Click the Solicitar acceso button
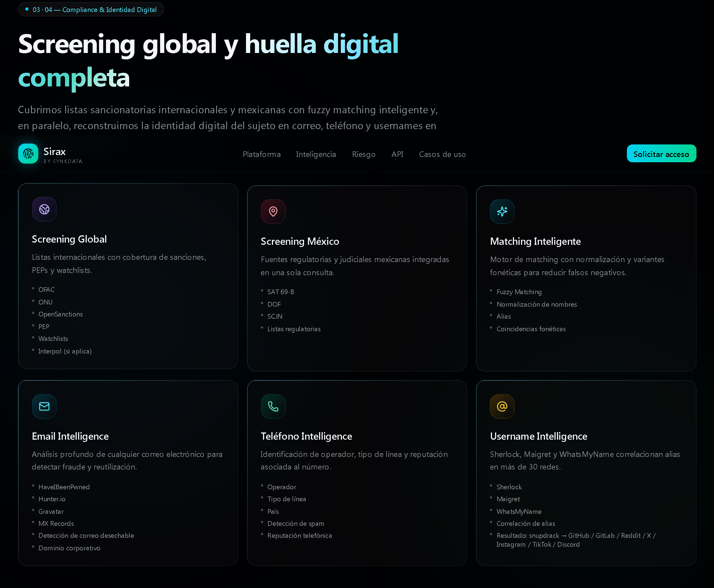 (662, 154)
